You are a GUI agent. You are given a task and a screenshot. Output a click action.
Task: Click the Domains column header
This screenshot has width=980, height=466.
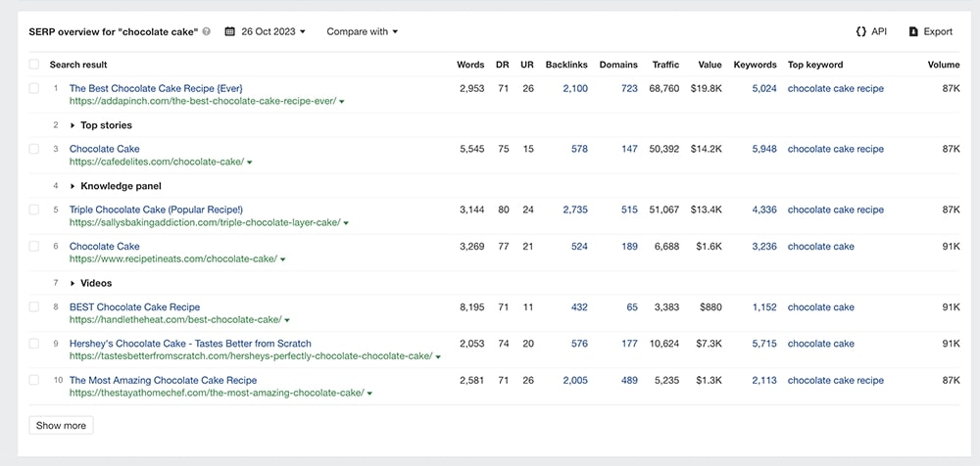click(618, 65)
